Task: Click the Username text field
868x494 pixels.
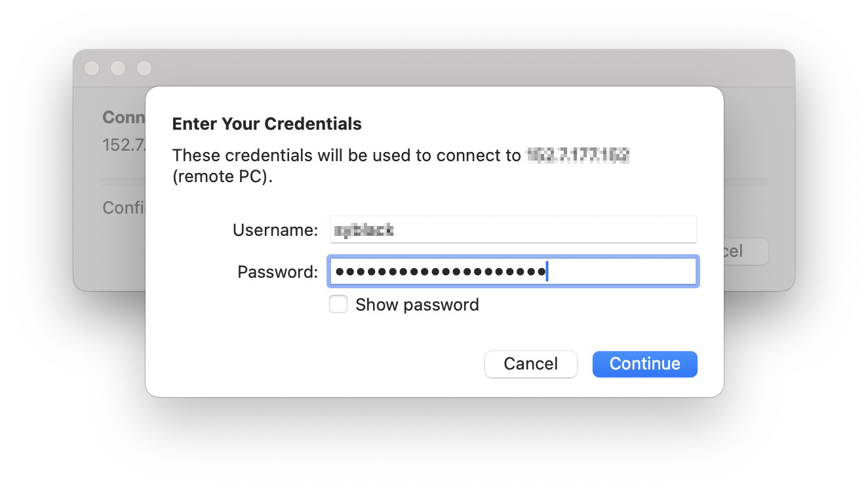Action: (x=513, y=230)
